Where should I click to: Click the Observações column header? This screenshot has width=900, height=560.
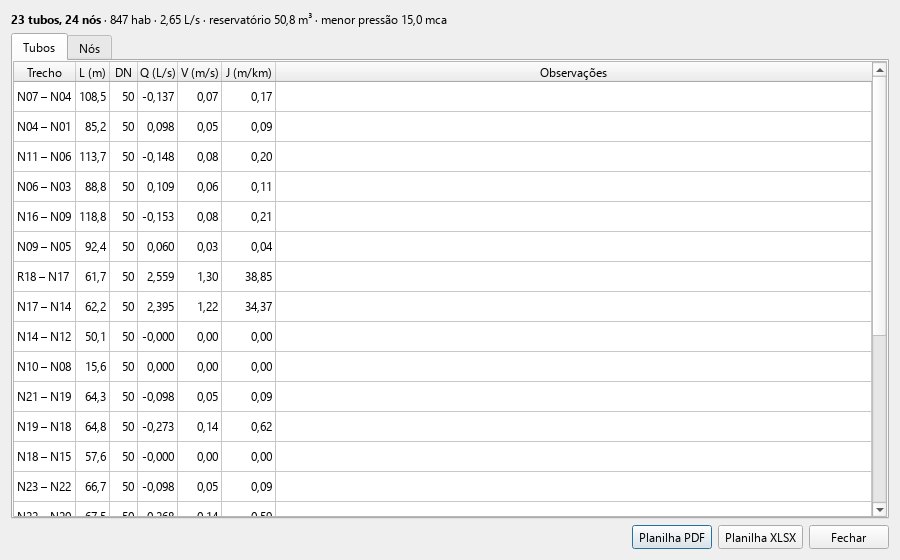(573, 72)
